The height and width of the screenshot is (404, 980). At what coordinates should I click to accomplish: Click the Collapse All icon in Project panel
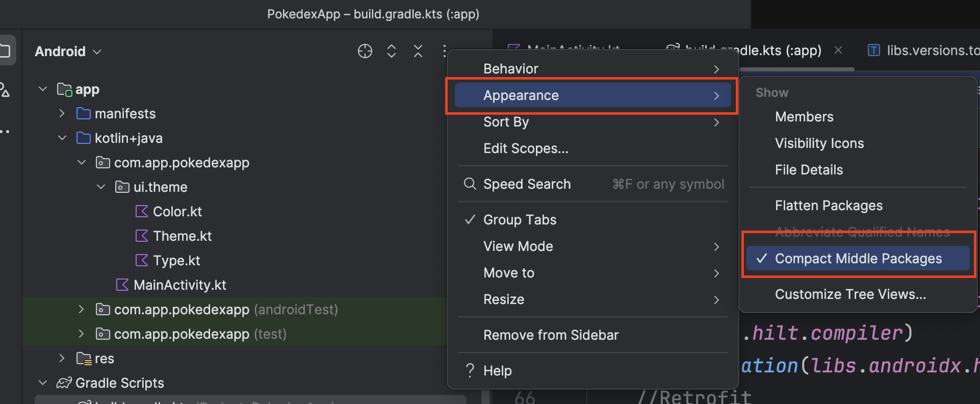[418, 51]
